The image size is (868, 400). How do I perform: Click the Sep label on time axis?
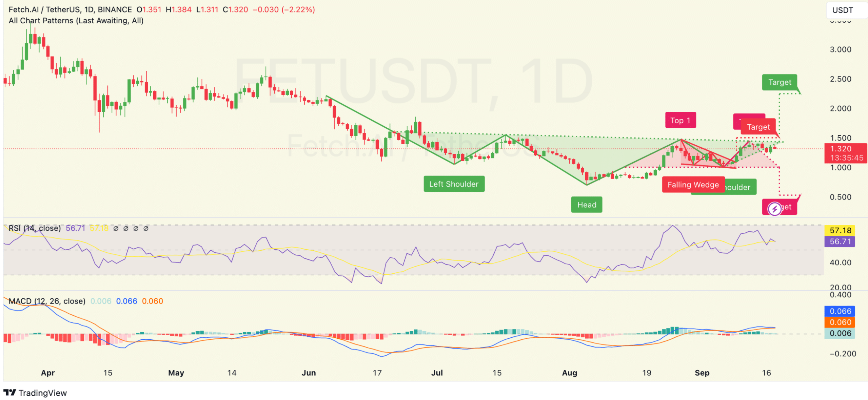(x=702, y=373)
